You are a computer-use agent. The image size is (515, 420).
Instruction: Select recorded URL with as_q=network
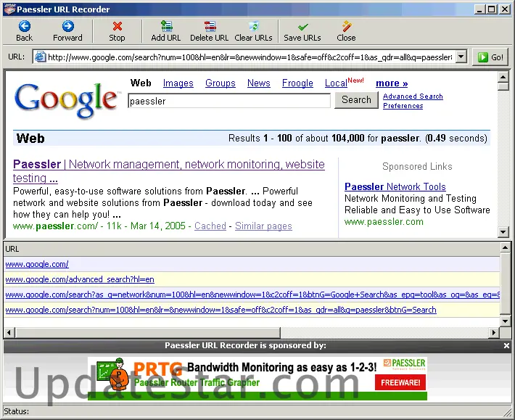coord(252,295)
